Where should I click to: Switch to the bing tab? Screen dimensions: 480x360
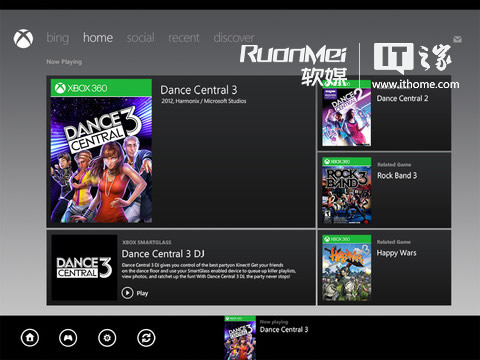click(58, 38)
